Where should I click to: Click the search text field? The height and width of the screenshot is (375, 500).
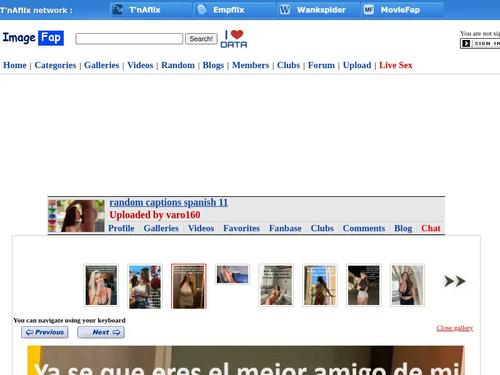129,39
